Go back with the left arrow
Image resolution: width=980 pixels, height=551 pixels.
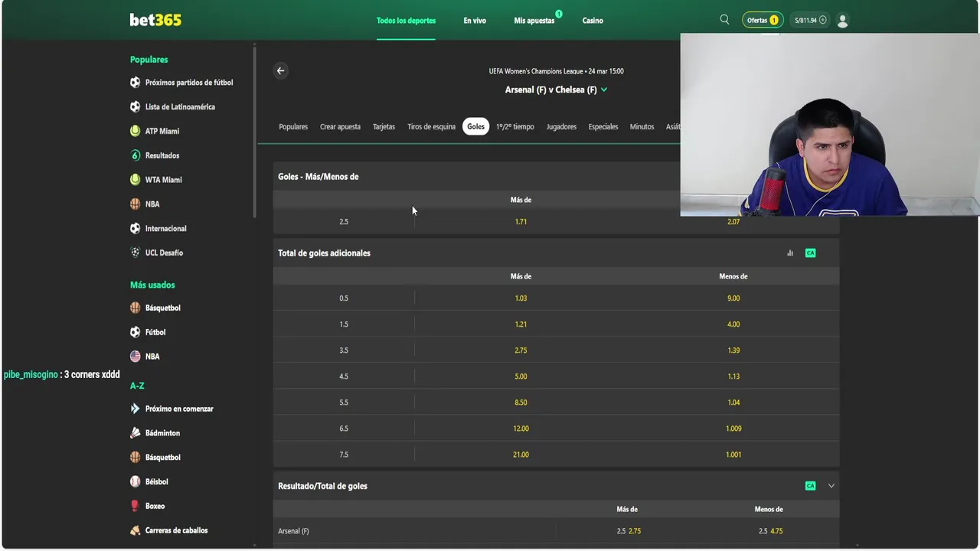point(280,70)
